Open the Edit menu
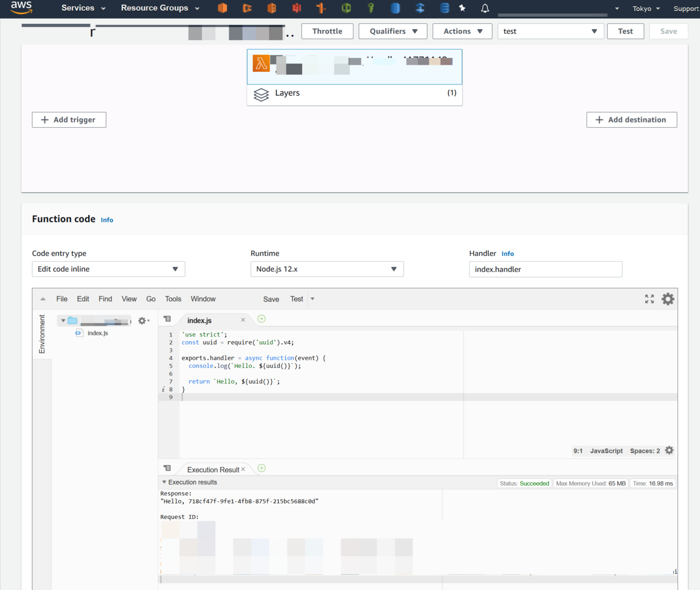700x590 pixels. (83, 299)
